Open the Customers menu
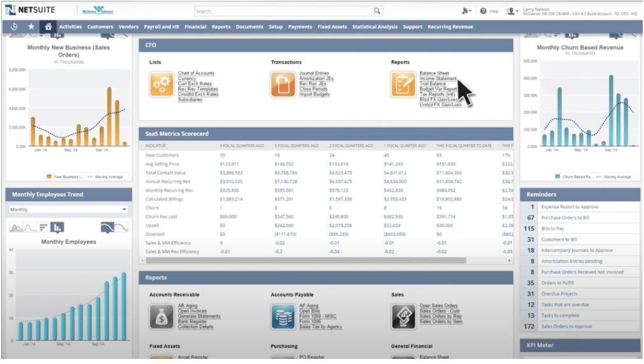The width and height of the screenshot is (644, 364). coord(100,27)
